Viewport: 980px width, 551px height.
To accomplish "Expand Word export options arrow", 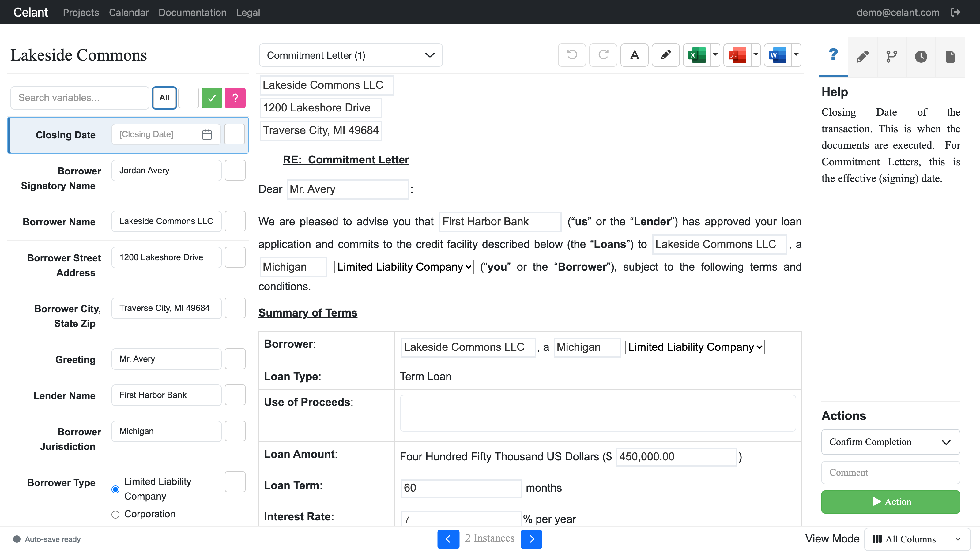I will coord(796,55).
